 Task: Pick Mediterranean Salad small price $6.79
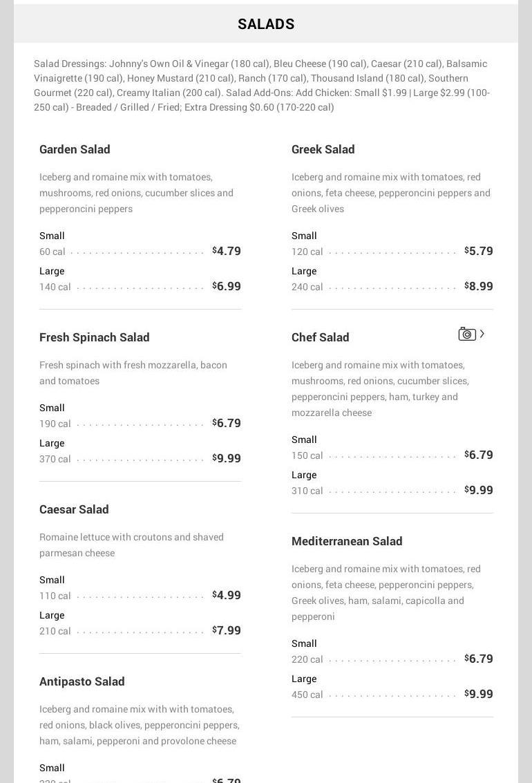479,659
